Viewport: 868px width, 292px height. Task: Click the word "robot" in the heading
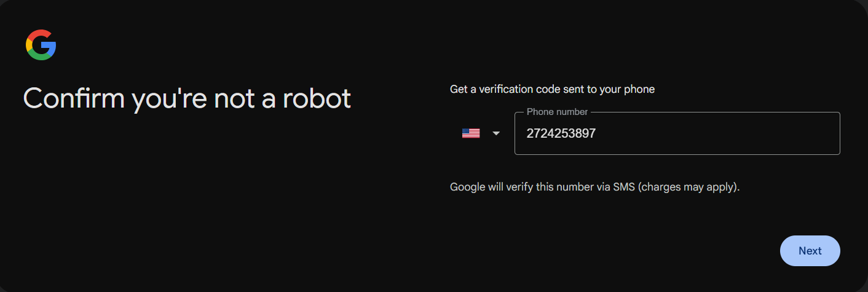317,98
